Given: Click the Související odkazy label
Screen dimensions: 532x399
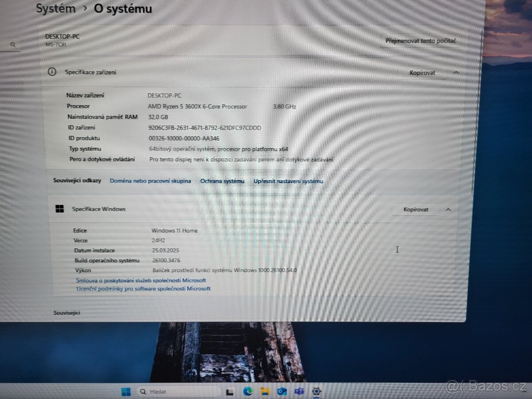Looking at the screenshot, I should click(77, 180).
